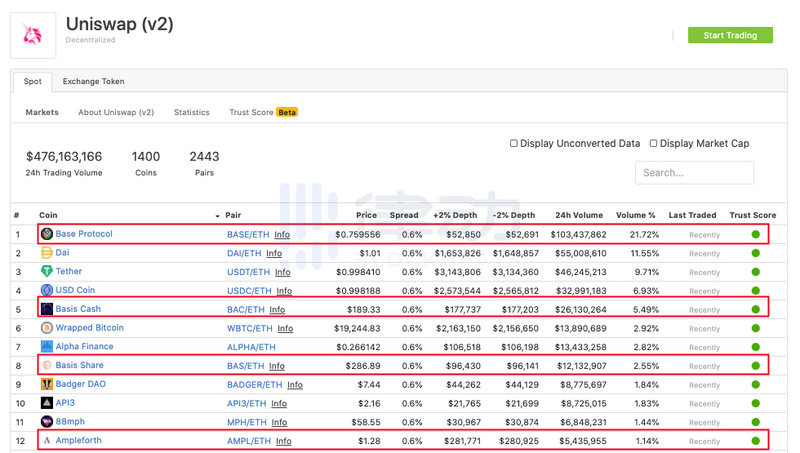Enable Display Market Cap checkbox
The image size is (800, 453).
tap(653, 143)
